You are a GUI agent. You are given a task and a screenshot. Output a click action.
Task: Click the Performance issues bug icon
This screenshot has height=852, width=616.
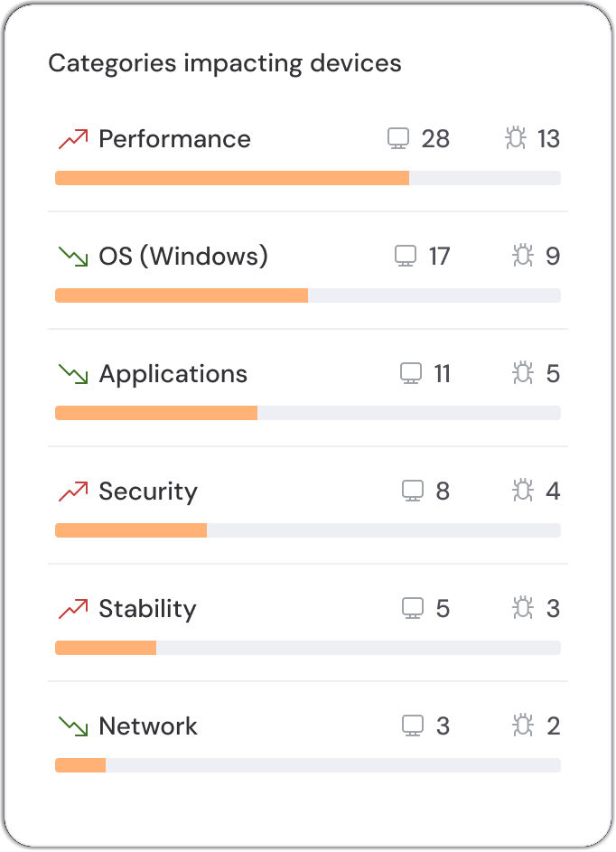point(516,139)
